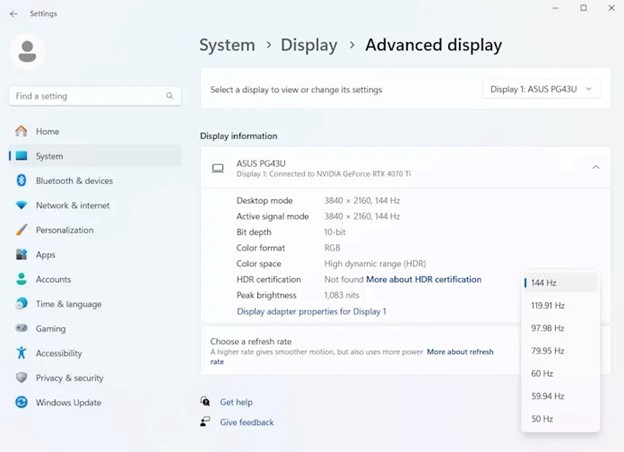Select 119.91 Hz refresh rate option

click(x=548, y=306)
